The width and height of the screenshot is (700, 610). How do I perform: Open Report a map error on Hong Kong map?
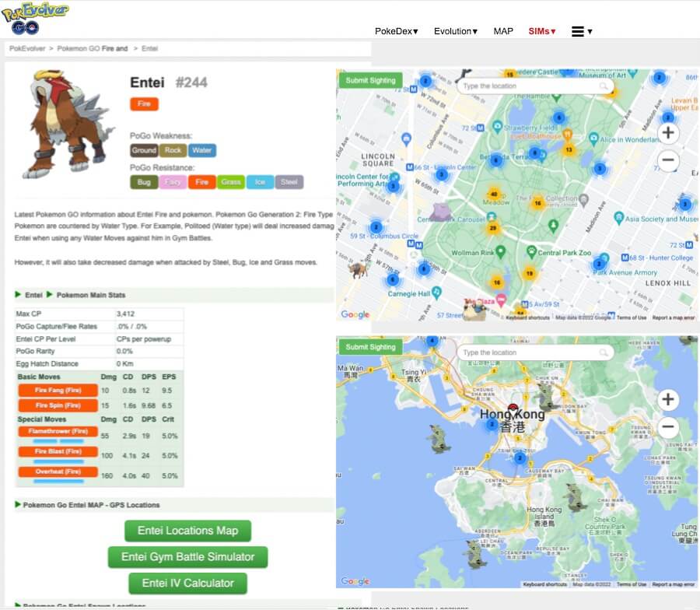tap(674, 584)
